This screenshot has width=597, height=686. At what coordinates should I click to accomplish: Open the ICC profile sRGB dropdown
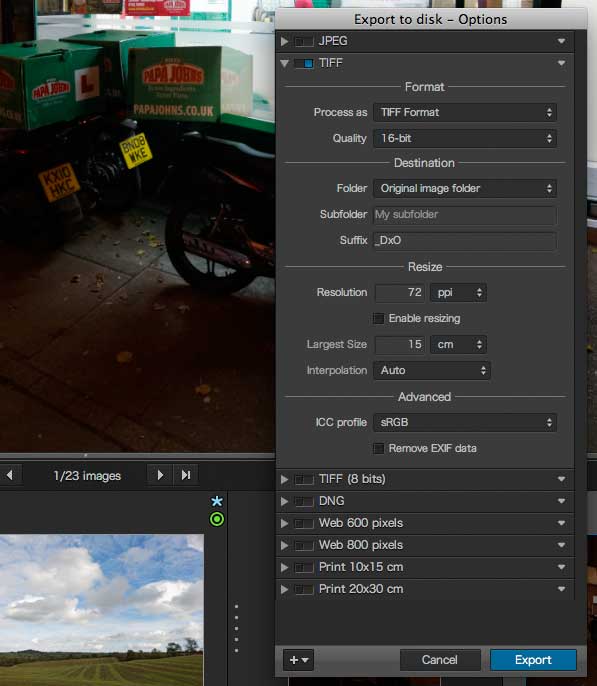tap(464, 422)
